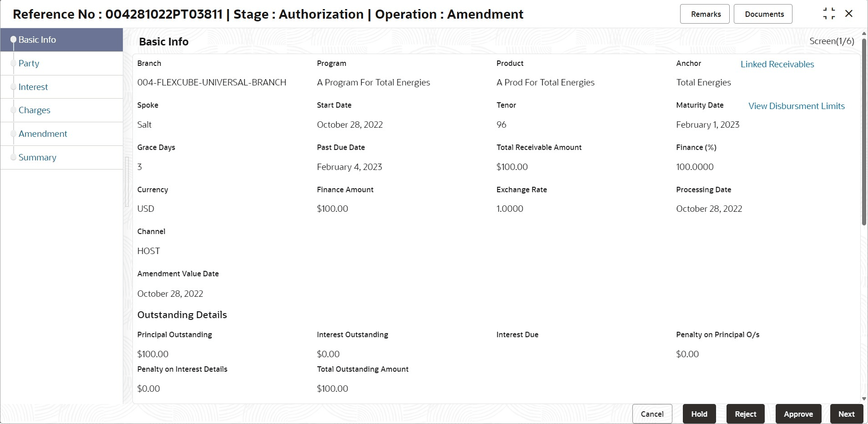Reject the amendment request

tap(745, 414)
